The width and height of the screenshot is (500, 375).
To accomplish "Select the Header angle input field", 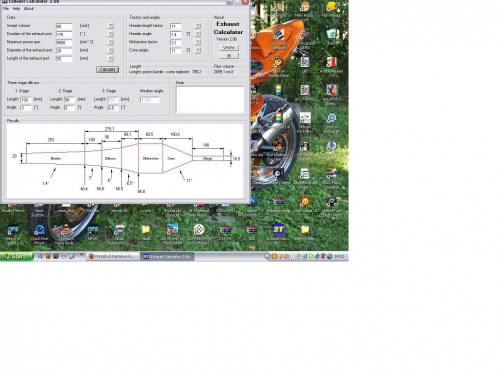I will (176, 34).
